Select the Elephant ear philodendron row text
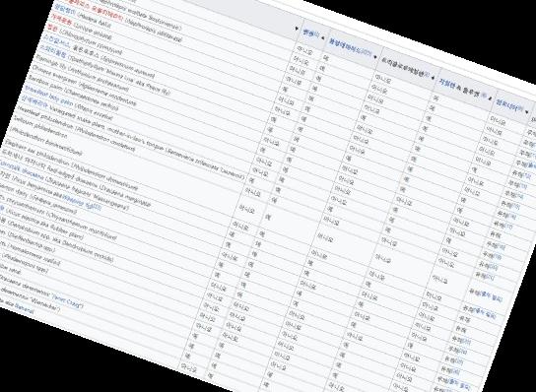This screenshot has height=392, width=536. point(72,163)
